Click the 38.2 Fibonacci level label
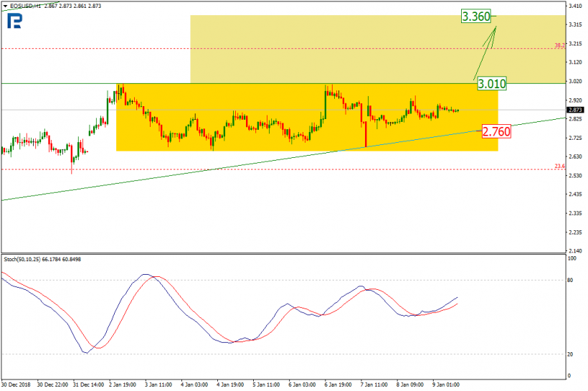The width and height of the screenshot is (588, 391). coord(559,45)
